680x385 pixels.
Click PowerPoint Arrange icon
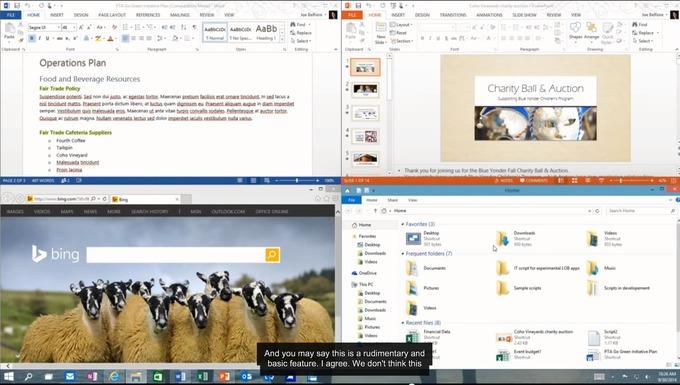coord(591,28)
